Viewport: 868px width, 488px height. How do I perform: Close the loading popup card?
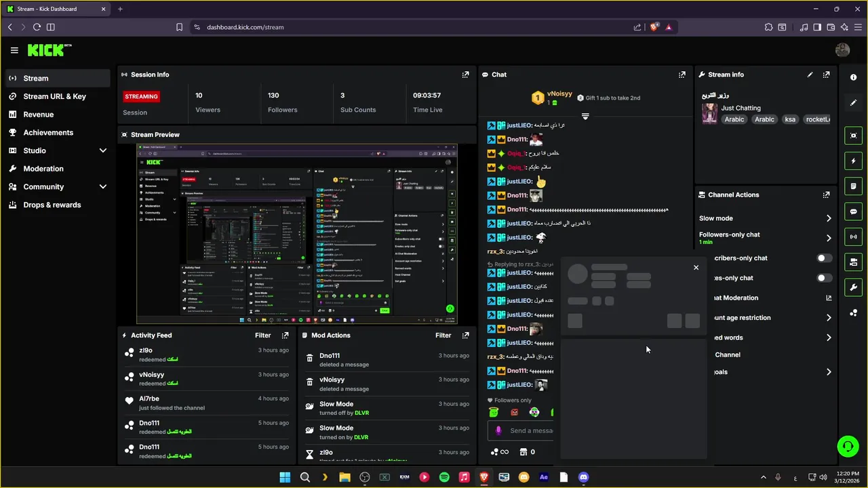pos(696,268)
